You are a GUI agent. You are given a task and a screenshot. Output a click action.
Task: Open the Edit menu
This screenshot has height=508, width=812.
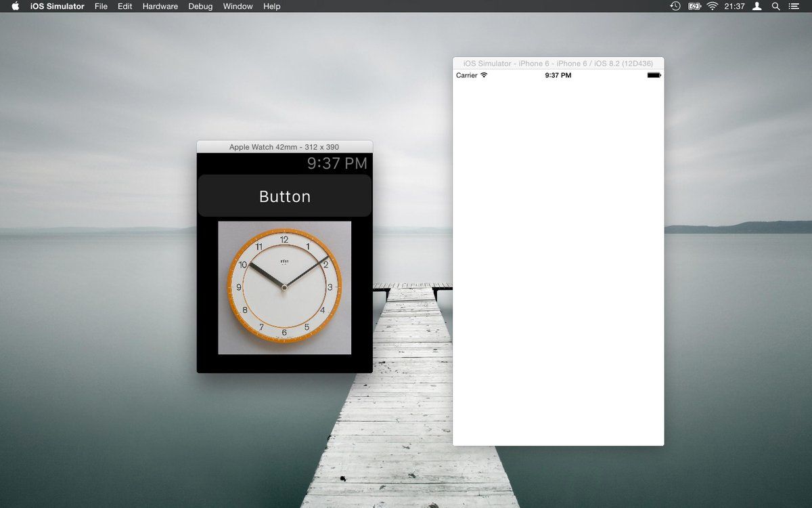click(x=125, y=6)
